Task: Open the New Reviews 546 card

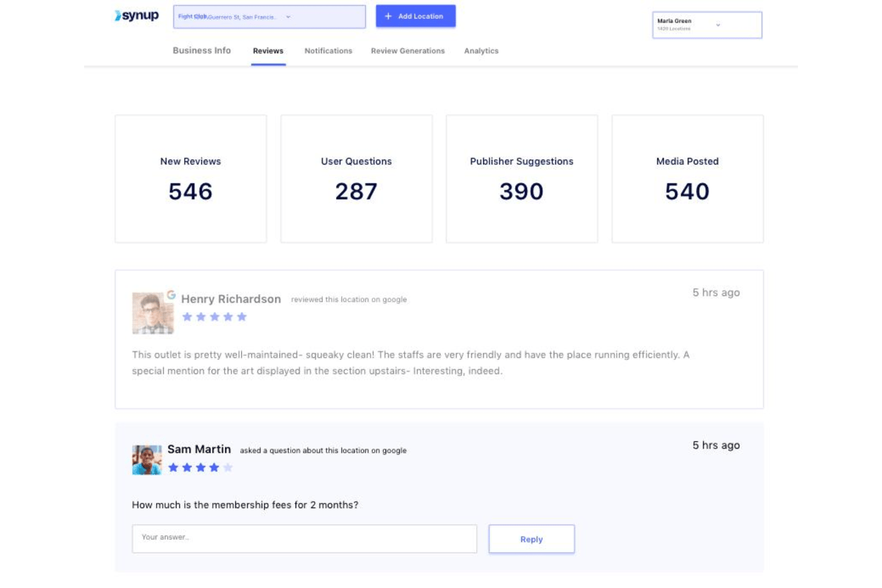Action: click(x=191, y=179)
